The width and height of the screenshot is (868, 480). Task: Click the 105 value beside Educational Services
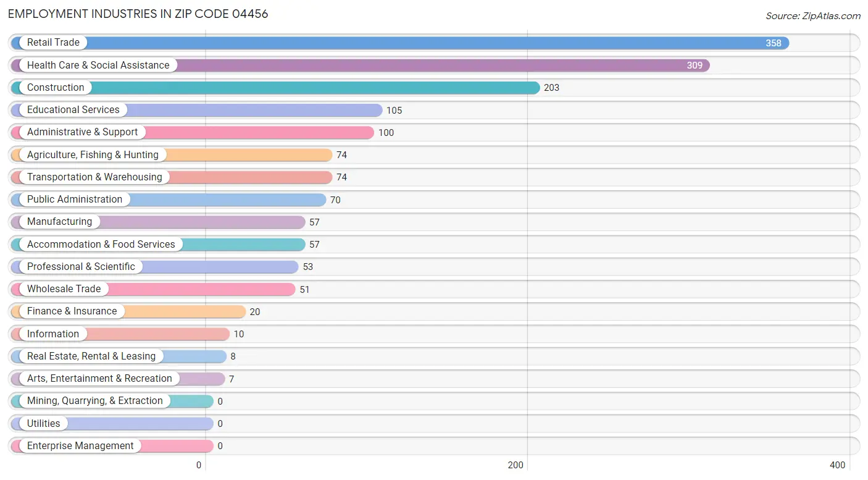point(394,111)
